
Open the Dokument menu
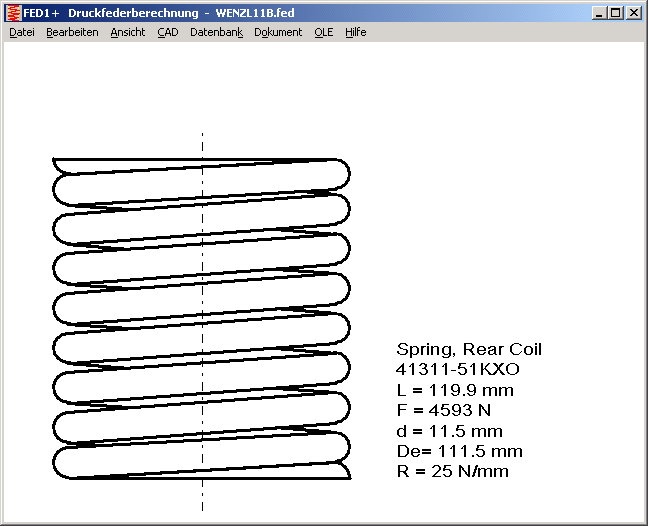point(278,32)
